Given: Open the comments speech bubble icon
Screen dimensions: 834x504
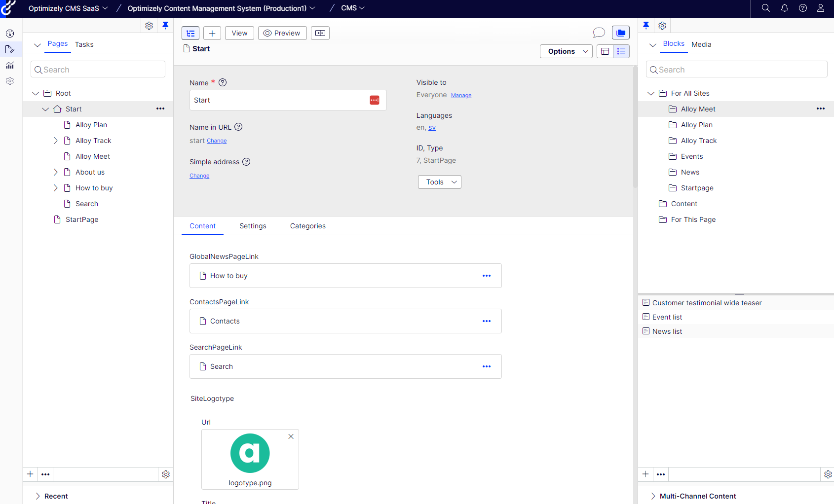Looking at the screenshot, I should point(599,33).
